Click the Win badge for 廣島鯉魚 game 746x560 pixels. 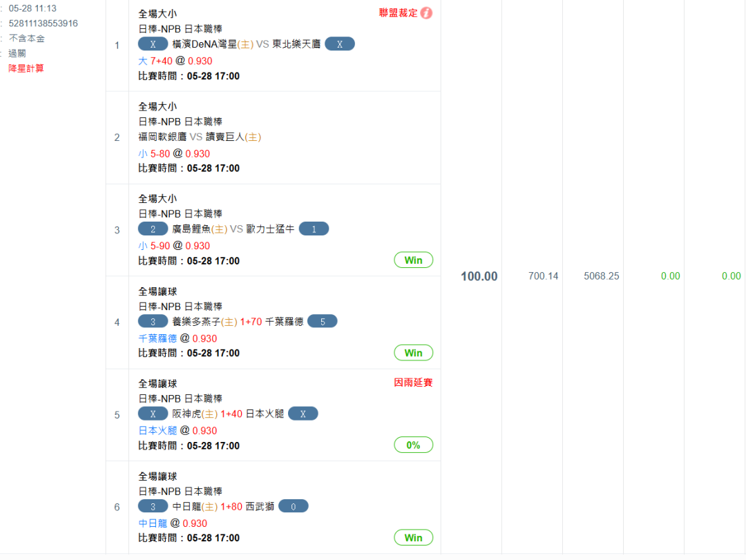coord(413,260)
